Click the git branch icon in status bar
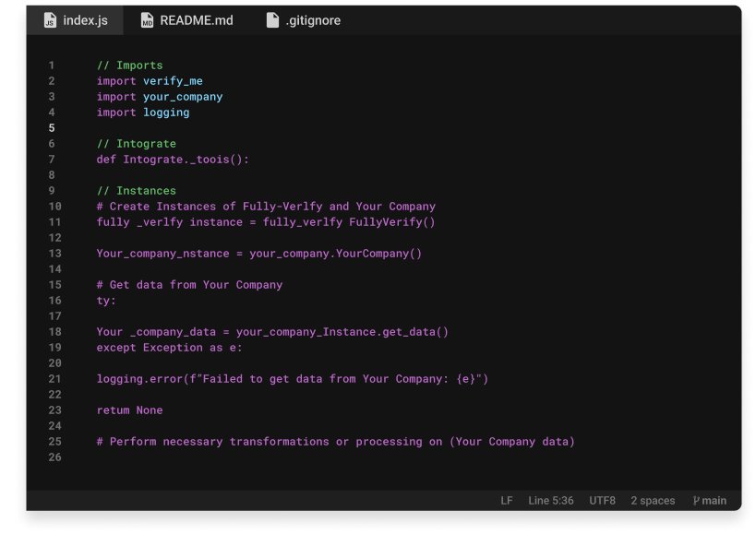Image resolution: width=756 pixels, height=534 pixels. [695, 501]
